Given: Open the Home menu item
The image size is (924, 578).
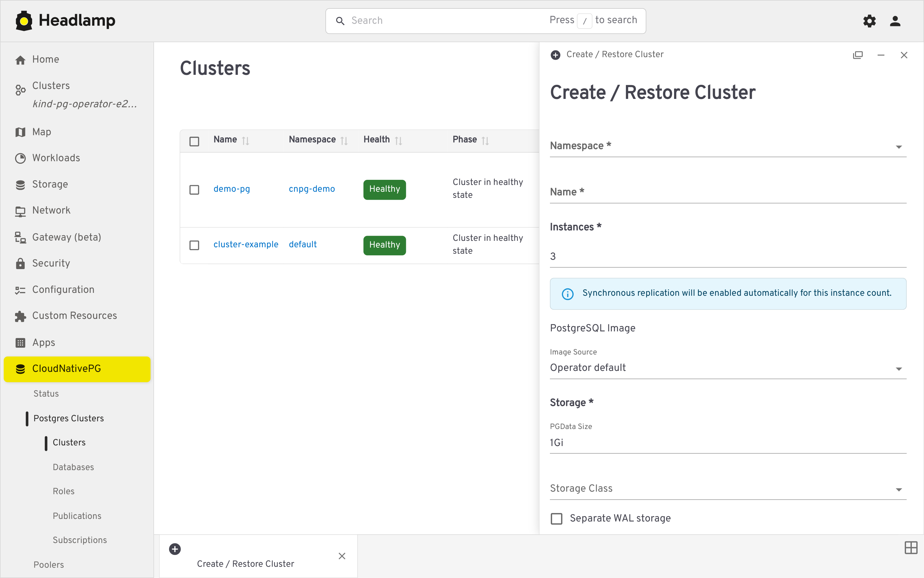Looking at the screenshot, I should (x=77, y=60).
